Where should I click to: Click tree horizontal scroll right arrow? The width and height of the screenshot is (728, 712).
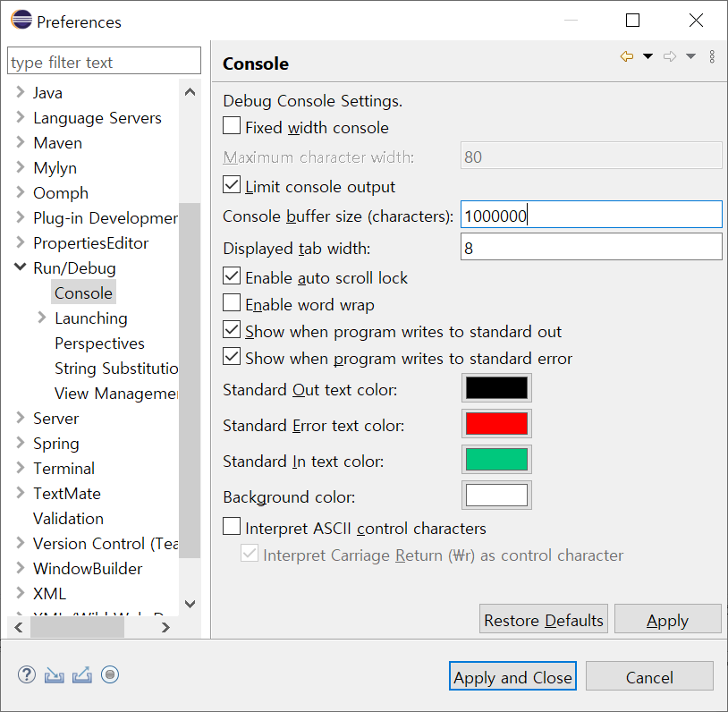click(x=165, y=627)
